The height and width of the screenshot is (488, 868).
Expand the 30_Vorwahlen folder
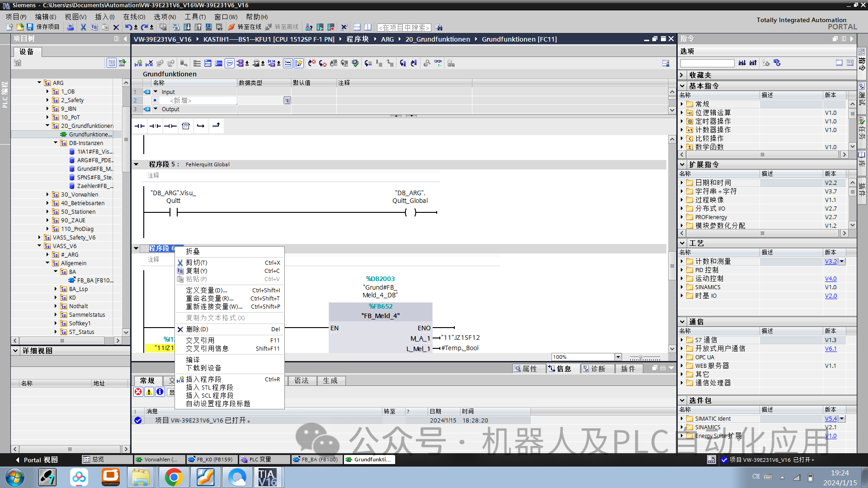(x=47, y=194)
